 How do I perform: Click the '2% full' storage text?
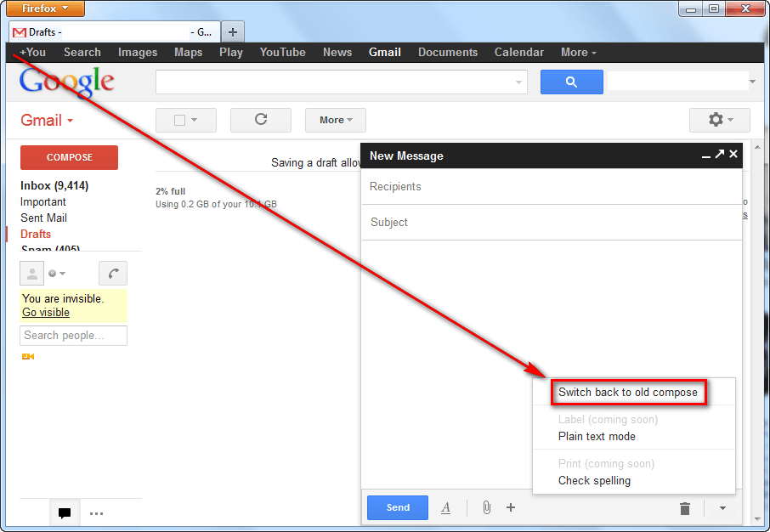click(x=170, y=191)
